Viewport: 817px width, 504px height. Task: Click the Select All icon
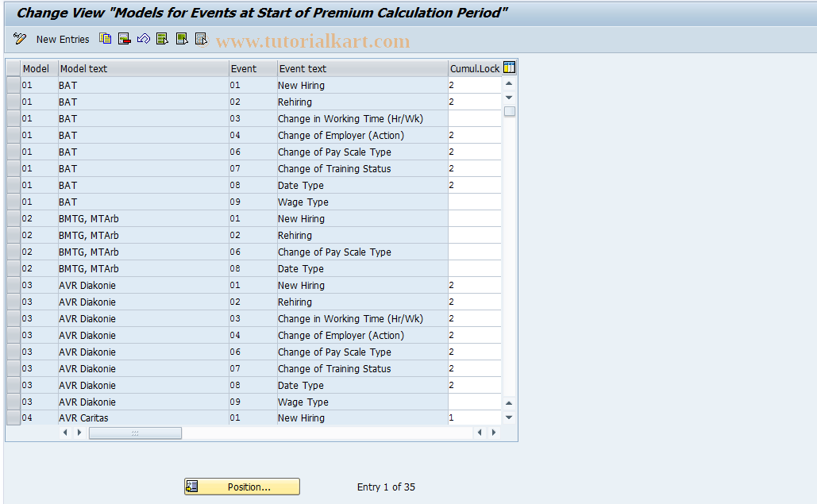162,39
